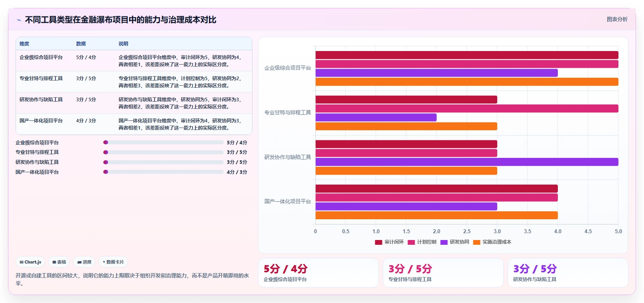Click the 专业甘特与排程工具 progress bar
Viewport: 644px width, 303px height.
(163, 152)
